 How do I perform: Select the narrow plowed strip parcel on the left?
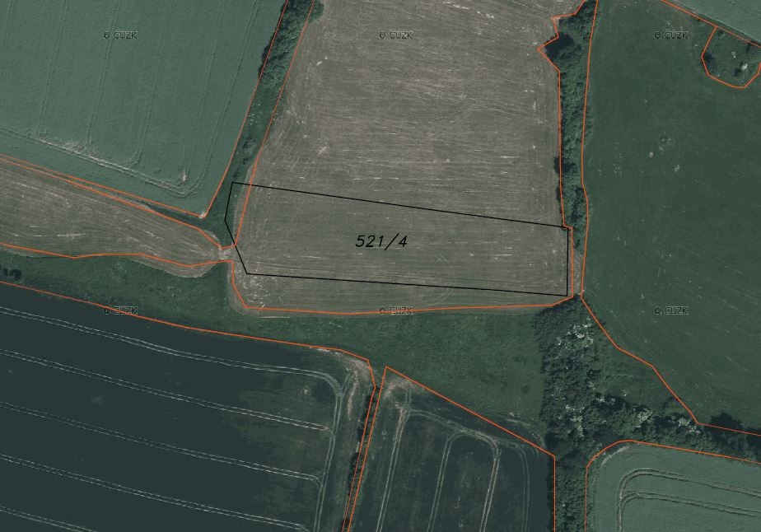click(105, 218)
